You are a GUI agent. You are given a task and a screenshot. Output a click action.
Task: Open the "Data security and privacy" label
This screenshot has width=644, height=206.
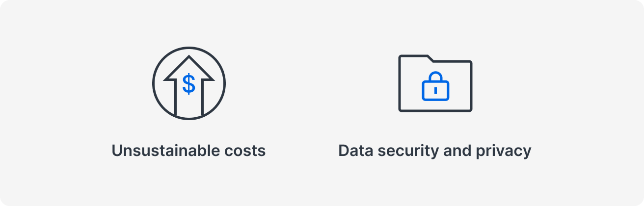click(435, 151)
